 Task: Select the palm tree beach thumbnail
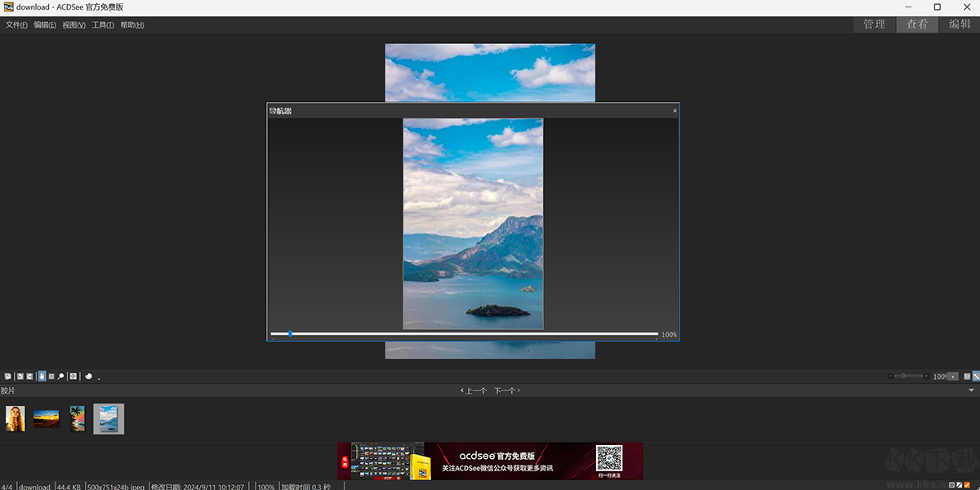[x=77, y=419]
